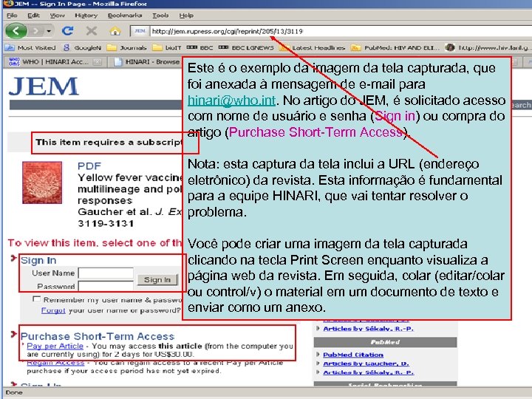The width and height of the screenshot is (532, 399).
Task: Click the red journal cover thumbnail
Action: [x=42, y=183]
